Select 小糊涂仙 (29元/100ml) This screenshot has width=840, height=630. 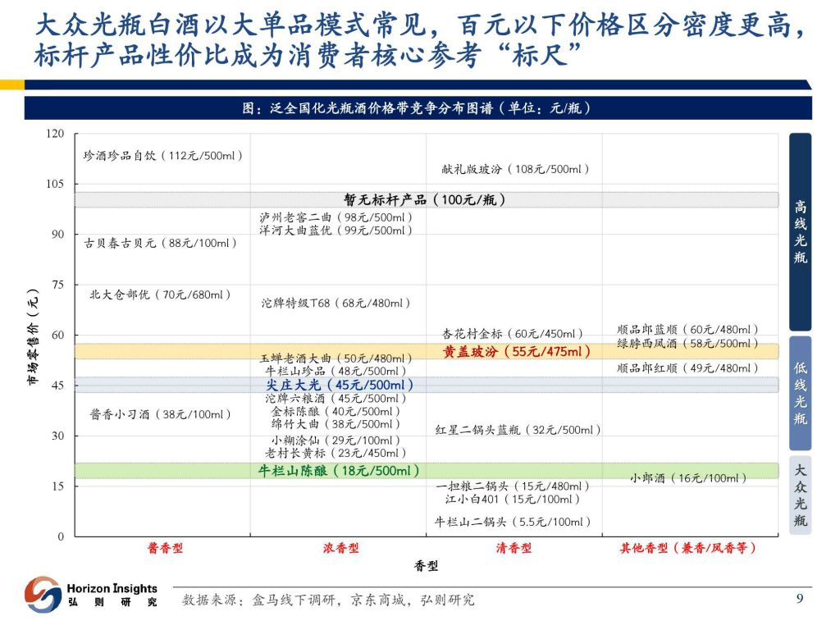(336, 441)
